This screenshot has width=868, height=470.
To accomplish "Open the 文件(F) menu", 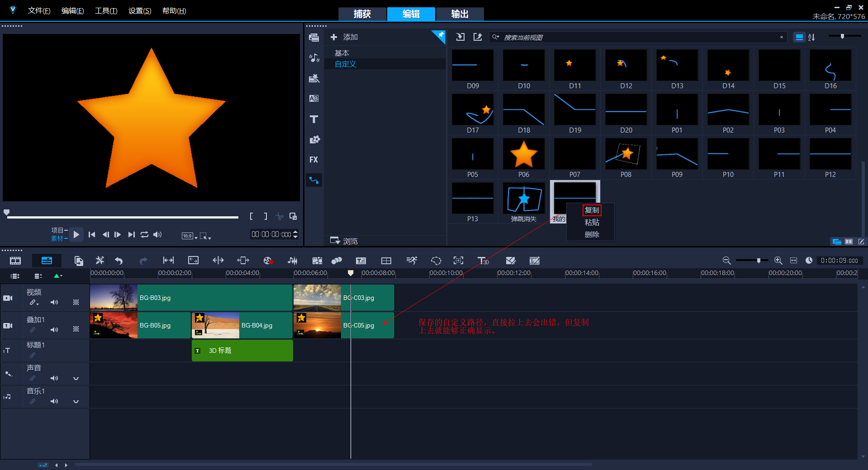I will tap(39, 11).
